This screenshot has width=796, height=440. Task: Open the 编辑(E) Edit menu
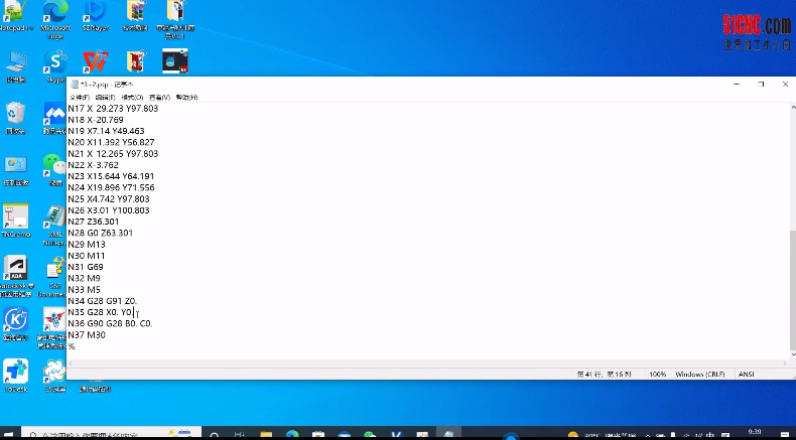103,97
